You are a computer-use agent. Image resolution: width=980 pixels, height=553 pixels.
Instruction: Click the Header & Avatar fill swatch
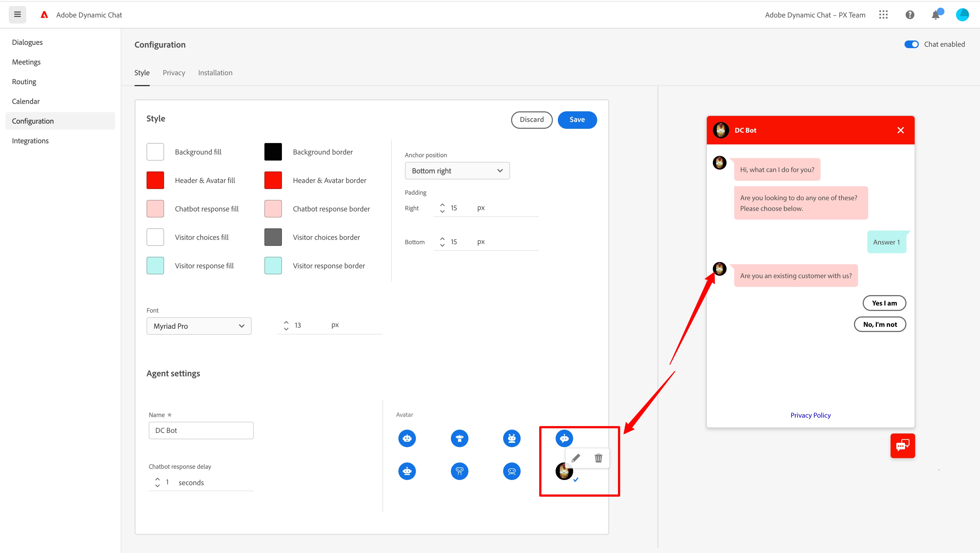(x=155, y=181)
